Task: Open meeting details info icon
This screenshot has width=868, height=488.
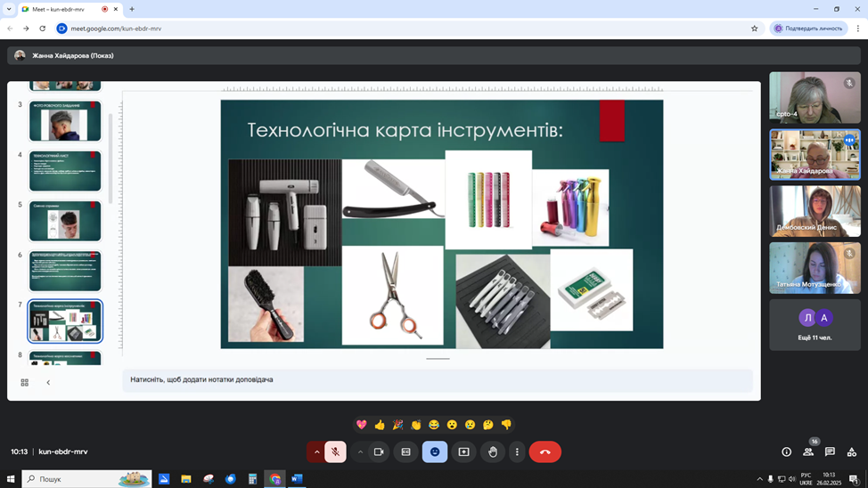Action: pos(786,451)
